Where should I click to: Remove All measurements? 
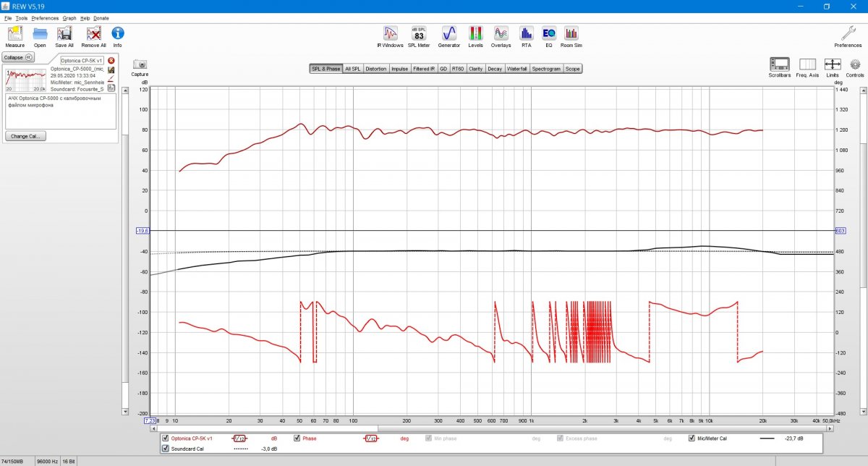click(x=93, y=36)
